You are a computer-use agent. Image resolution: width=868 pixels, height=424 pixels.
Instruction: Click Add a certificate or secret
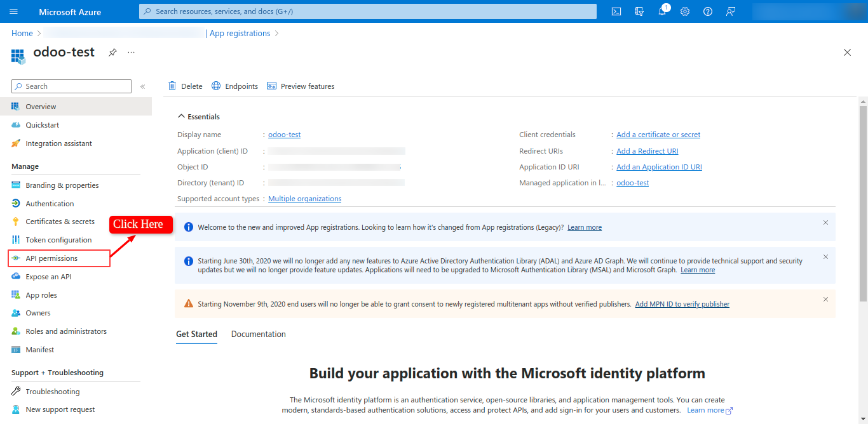point(658,135)
